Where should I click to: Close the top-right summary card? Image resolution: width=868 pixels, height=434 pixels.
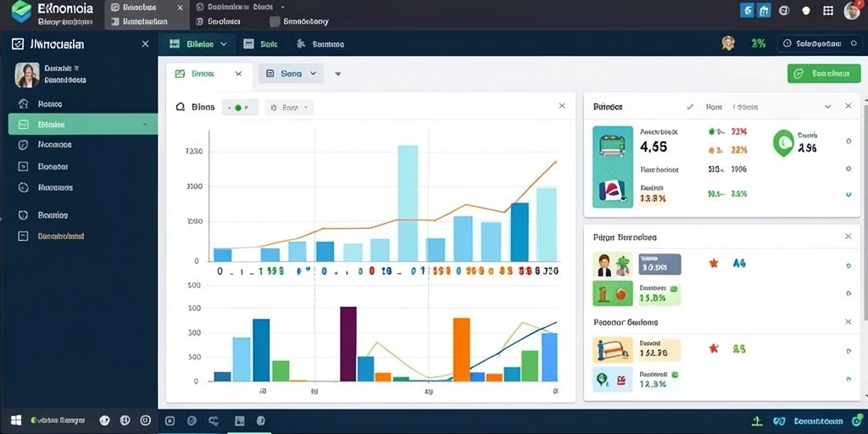848,106
